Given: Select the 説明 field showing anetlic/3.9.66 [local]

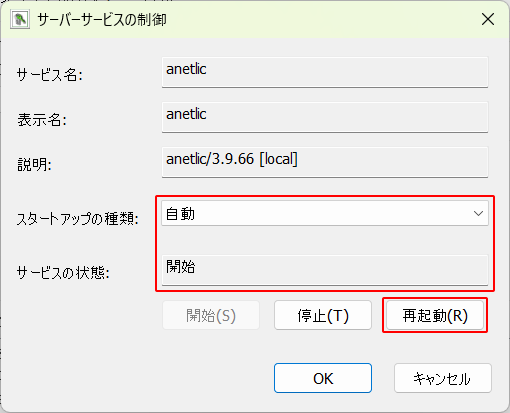Looking at the screenshot, I should click(325, 162).
